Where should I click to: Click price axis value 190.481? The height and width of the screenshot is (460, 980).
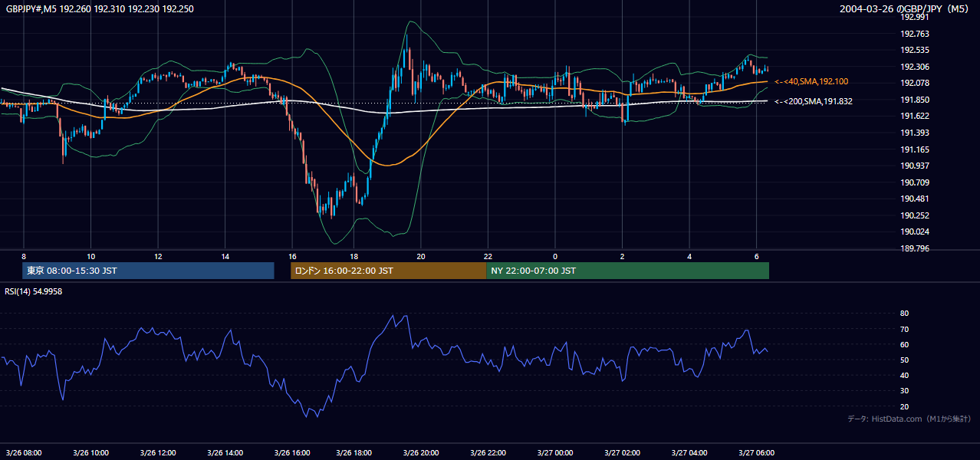pyautogui.click(x=914, y=199)
